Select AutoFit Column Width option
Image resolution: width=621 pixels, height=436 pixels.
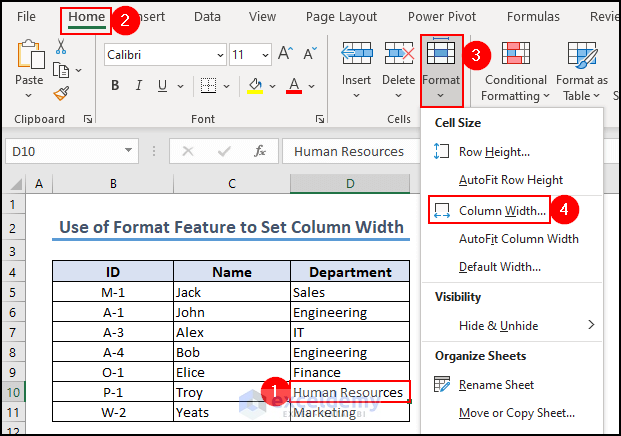tap(518, 239)
